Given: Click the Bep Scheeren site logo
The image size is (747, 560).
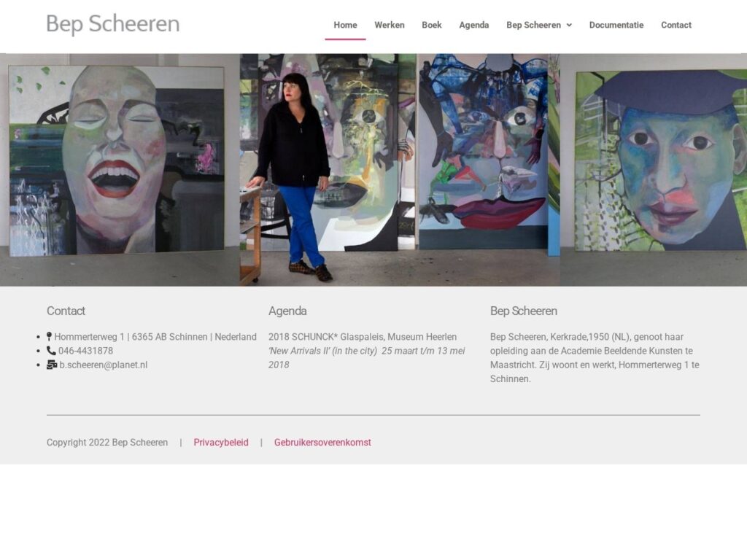Looking at the screenshot, I should (113, 24).
